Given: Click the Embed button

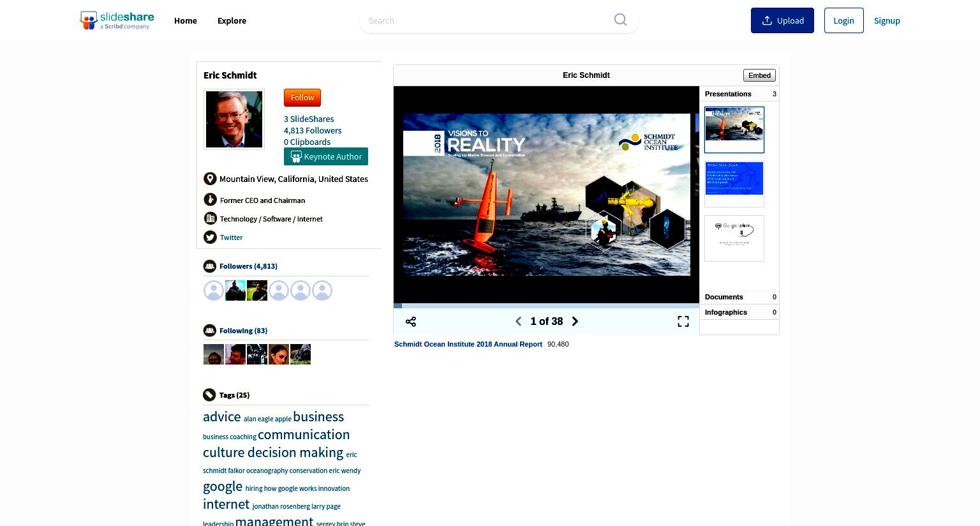Looking at the screenshot, I should click(759, 75).
